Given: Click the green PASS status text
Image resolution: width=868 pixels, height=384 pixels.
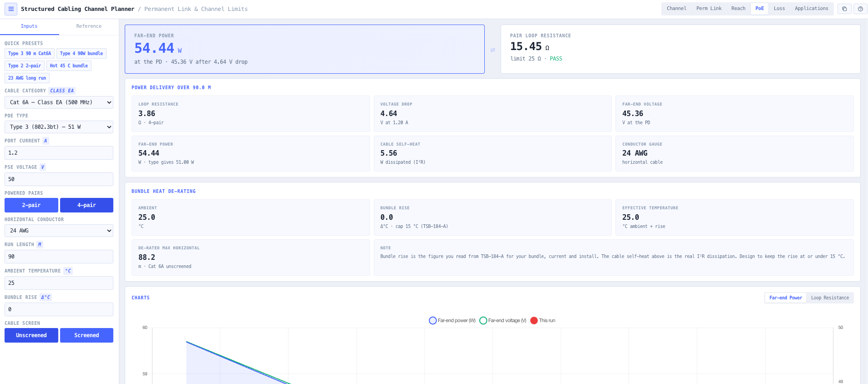Looking at the screenshot, I should click(556, 59).
